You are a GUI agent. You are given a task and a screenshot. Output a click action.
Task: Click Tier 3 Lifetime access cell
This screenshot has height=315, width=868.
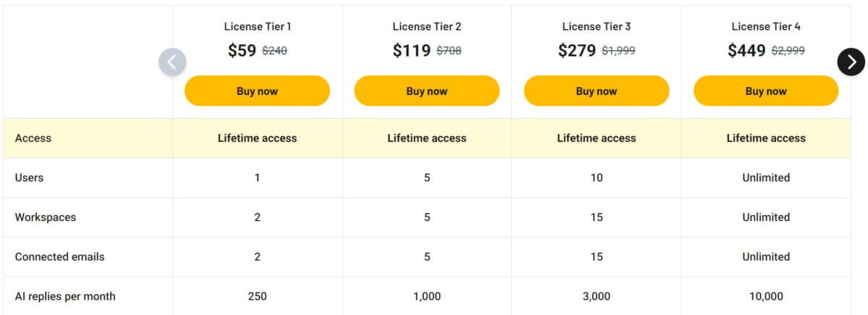tap(597, 138)
